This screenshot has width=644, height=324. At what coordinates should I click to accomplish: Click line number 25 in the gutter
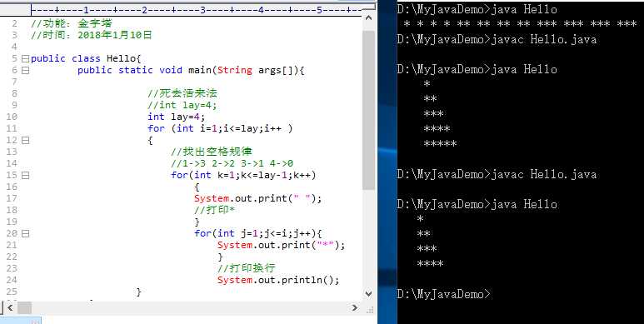[x=12, y=292]
